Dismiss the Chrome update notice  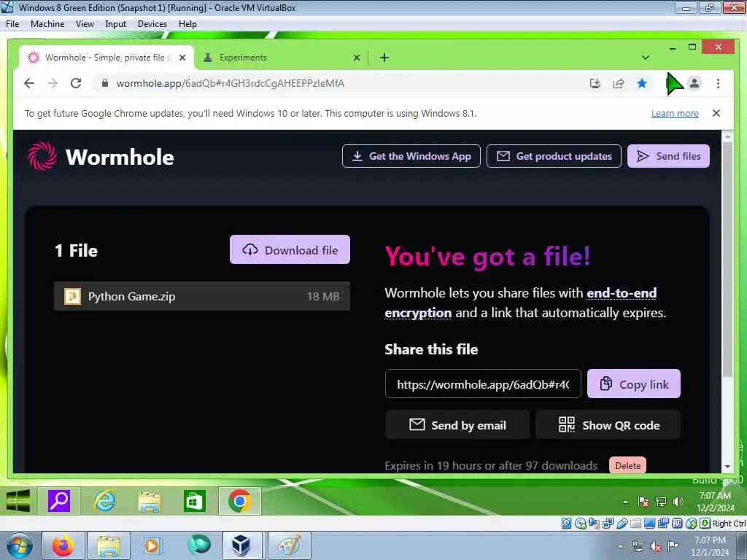click(716, 113)
